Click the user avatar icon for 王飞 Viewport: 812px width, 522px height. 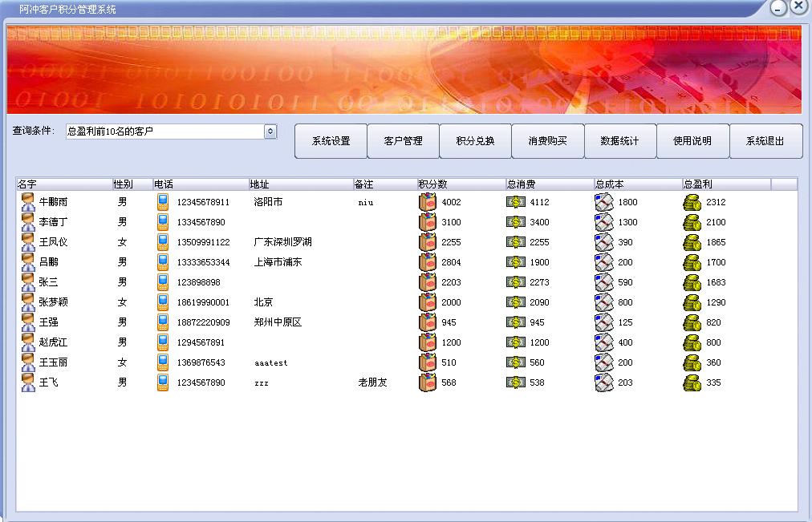(x=28, y=382)
